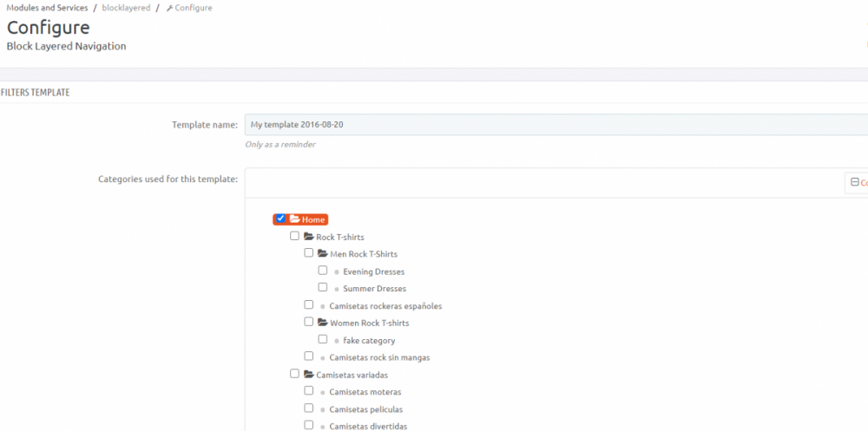The image size is (868, 431).
Task: Go to blocklayered breadcrumb link
Action: [125, 8]
